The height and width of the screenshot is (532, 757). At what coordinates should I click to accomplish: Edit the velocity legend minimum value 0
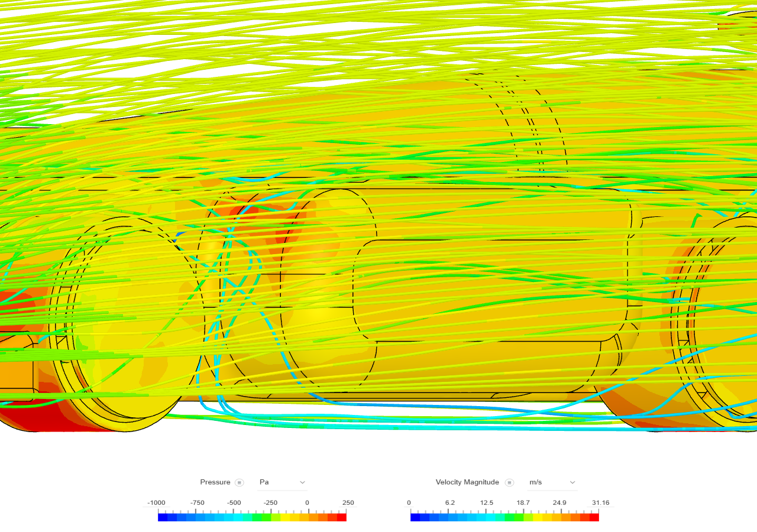[x=409, y=503]
